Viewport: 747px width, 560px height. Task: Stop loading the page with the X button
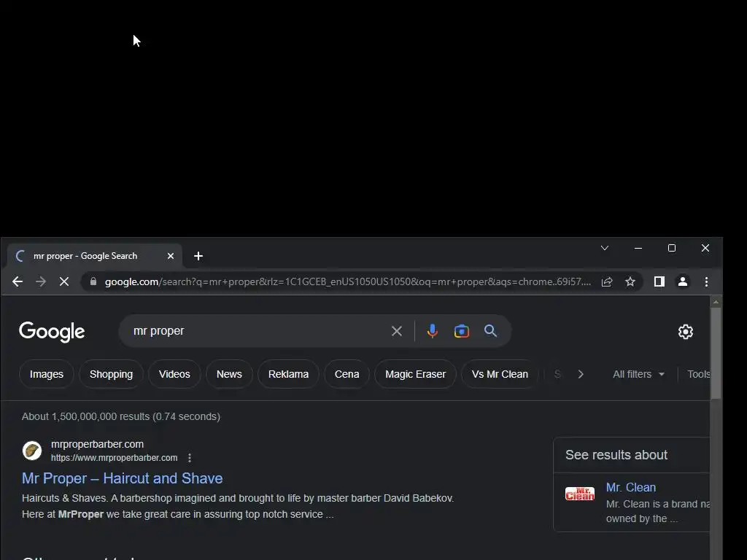(64, 282)
